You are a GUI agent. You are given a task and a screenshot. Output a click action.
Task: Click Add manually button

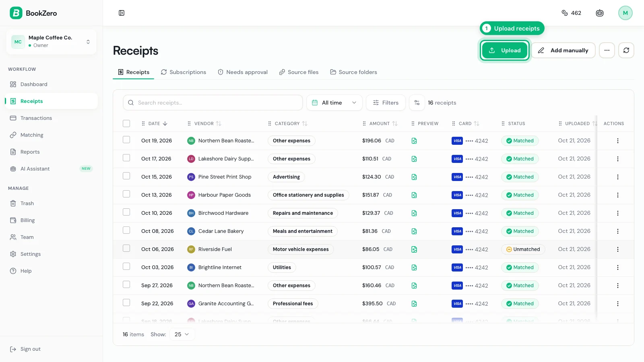[x=563, y=50]
